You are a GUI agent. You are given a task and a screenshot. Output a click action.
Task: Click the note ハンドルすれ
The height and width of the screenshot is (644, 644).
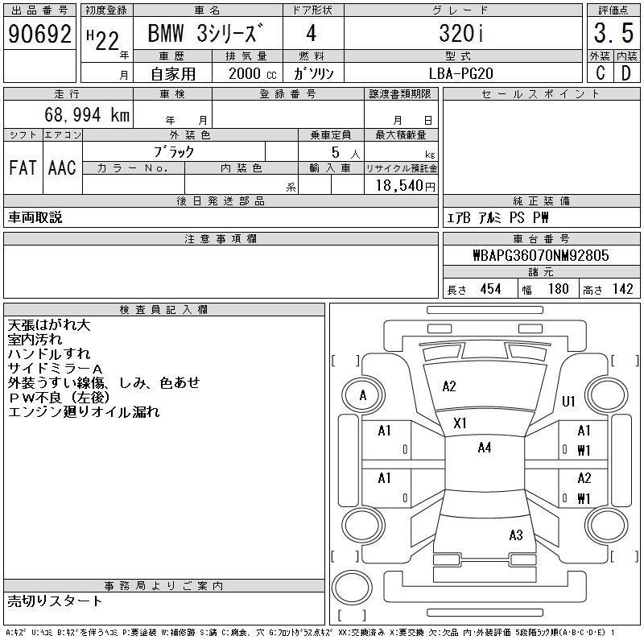coord(49,354)
